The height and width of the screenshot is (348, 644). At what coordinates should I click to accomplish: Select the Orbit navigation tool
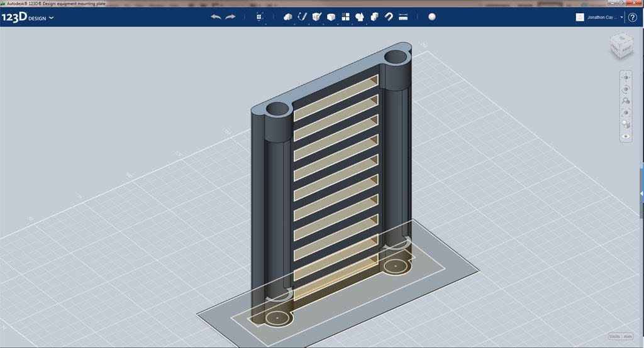626,89
